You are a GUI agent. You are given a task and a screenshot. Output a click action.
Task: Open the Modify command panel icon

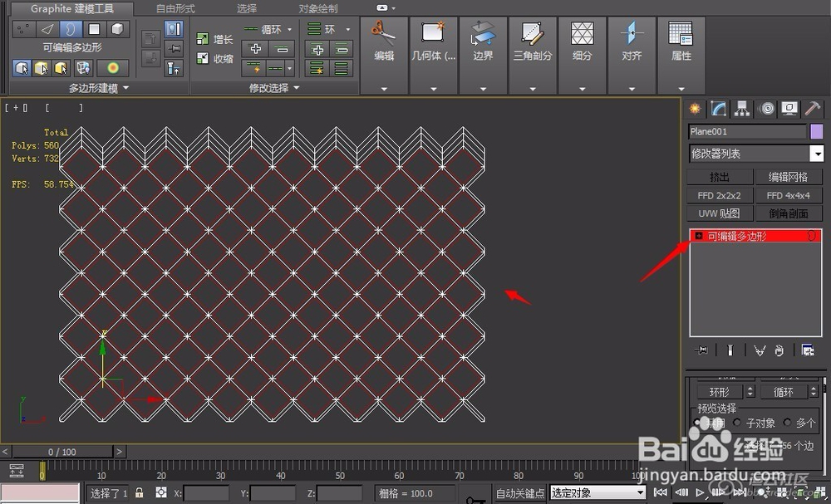[x=718, y=109]
